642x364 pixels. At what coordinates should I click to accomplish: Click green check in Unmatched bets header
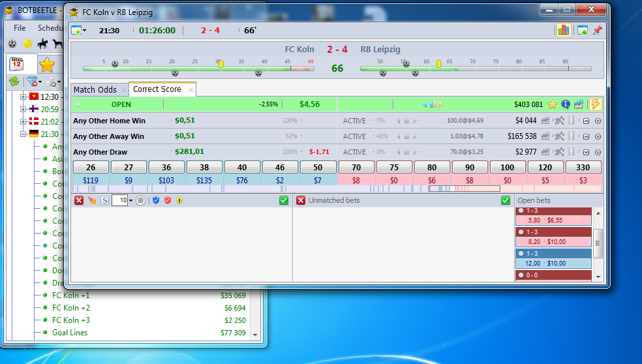(x=506, y=200)
